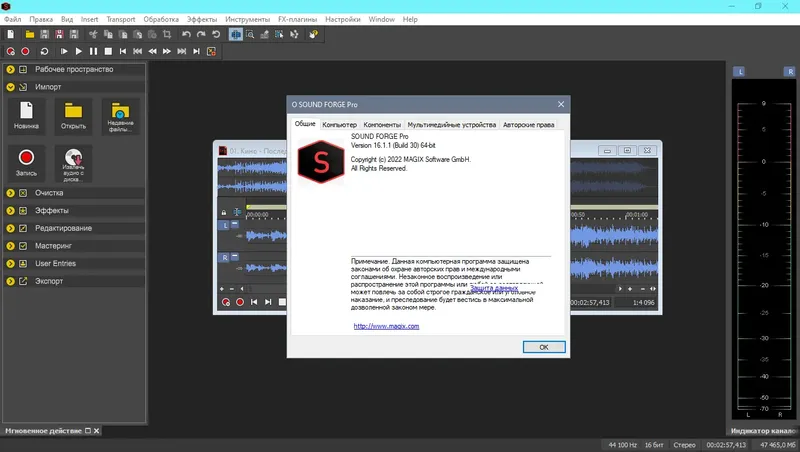Viewport: 800px width, 452px height.
Task: Undo the last action via toolbar arrow
Action: click(x=186, y=34)
